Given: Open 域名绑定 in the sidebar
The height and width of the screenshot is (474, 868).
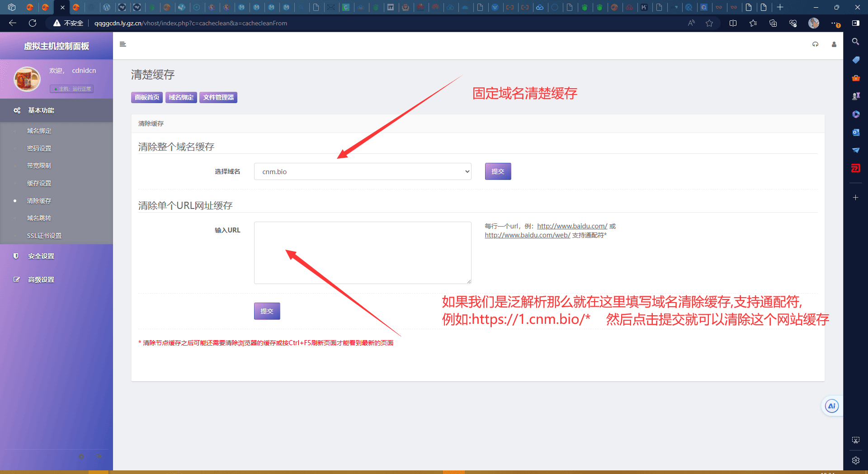Looking at the screenshot, I should tap(39, 131).
